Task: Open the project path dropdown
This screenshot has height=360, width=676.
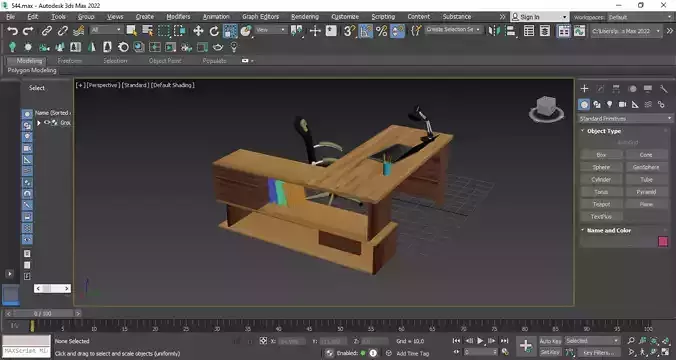Action: click(626, 31)
